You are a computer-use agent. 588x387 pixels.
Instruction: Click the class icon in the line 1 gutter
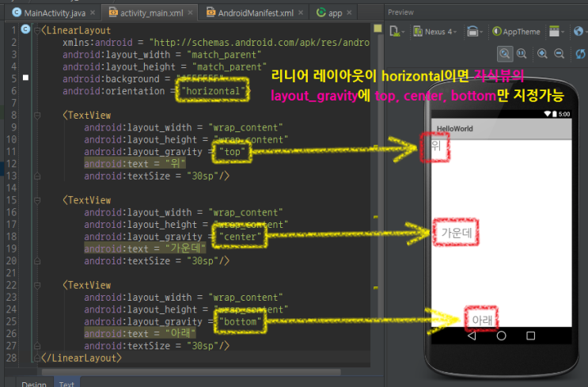point(25,28)
